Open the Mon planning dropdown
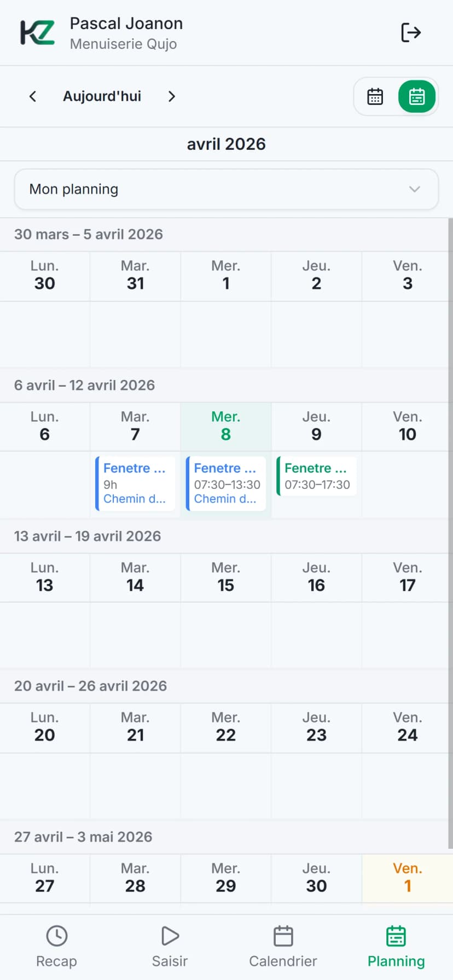The height and width of the screenshot is (980, 453). pos(226,189)
